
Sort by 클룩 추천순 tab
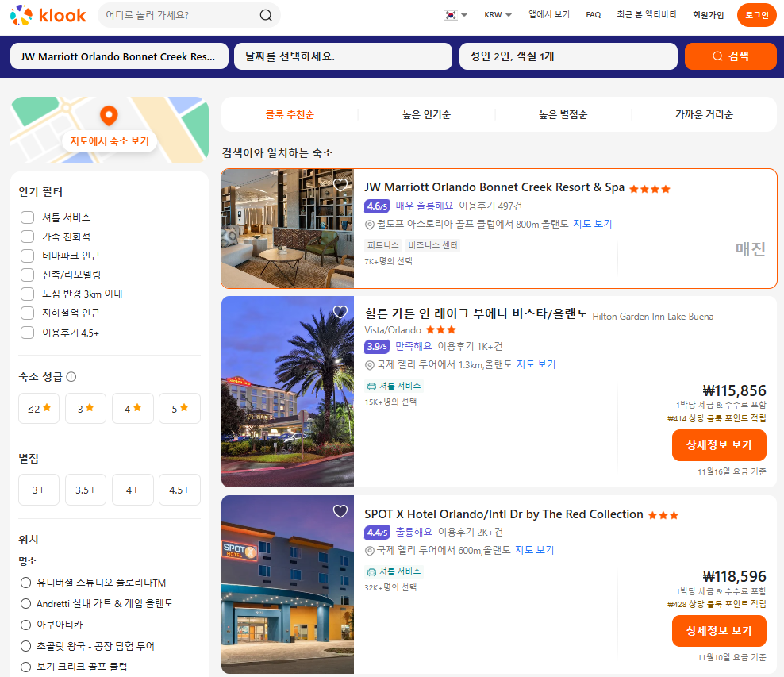pos(290,114)
